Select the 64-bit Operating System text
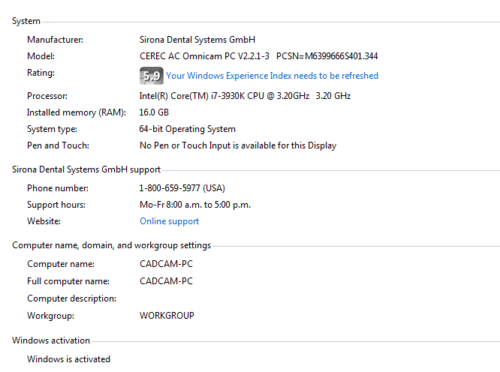Image resolution: width=500 pixels, height=372 pixels. point(187,129)
